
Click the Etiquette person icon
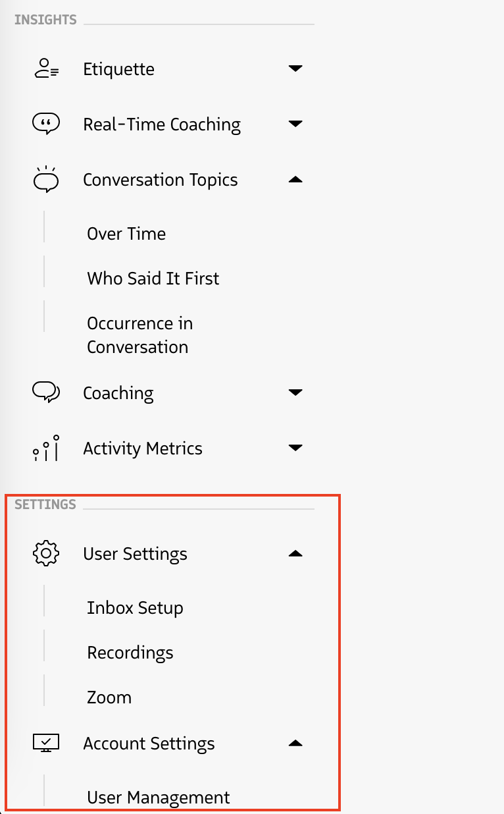(x=45, y=68)
